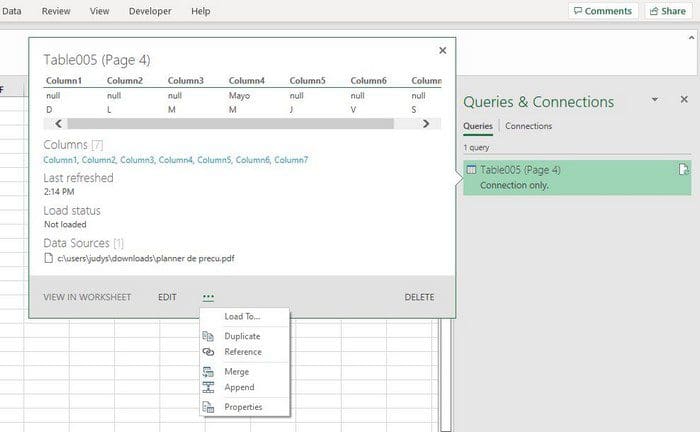Click the Column1 header in preview
This screenshot has width=700, height=432.
tap(64, 81)
